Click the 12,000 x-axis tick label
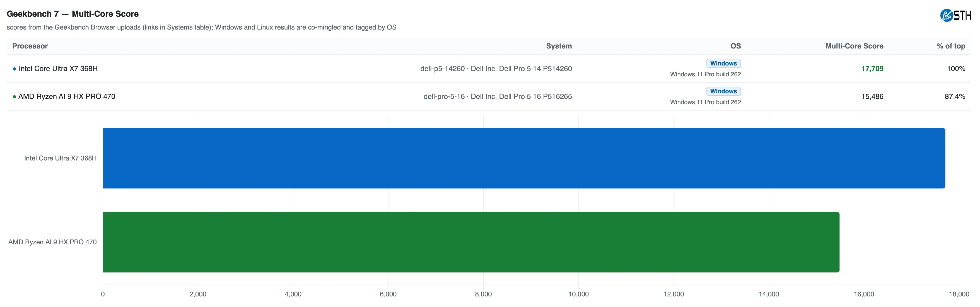The image size is (980, 307). click(674, 294)
